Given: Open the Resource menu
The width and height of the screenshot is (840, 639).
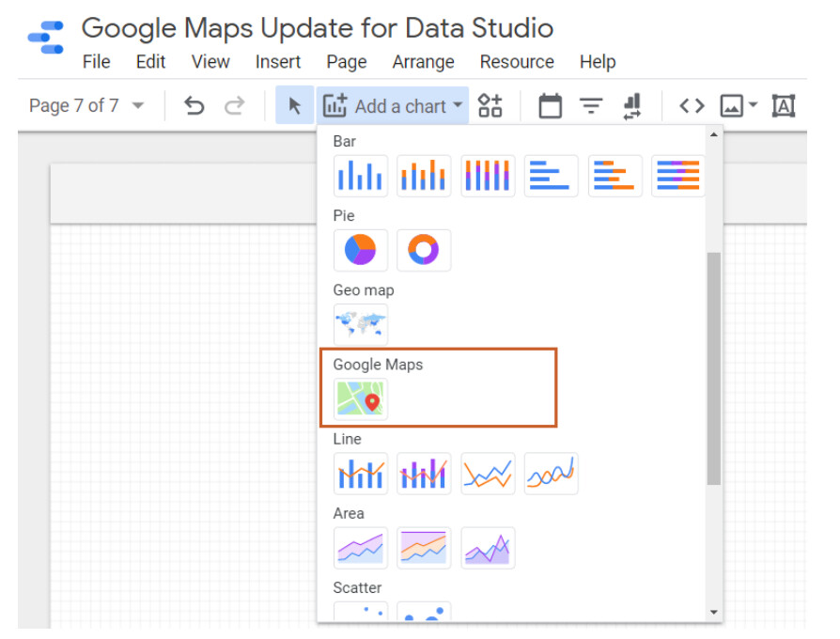Looking at the screenshot, I should 517,62.
